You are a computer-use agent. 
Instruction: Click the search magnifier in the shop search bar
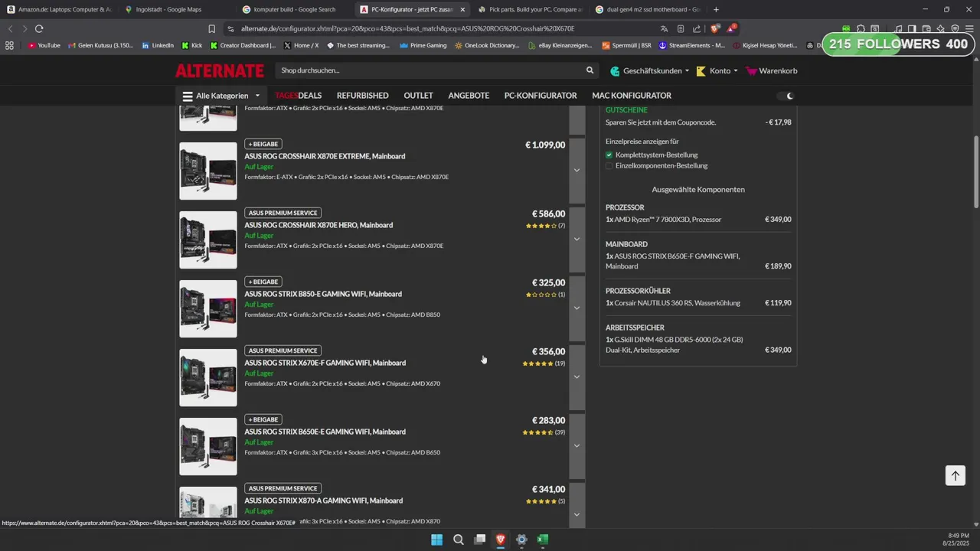[590, 70]
